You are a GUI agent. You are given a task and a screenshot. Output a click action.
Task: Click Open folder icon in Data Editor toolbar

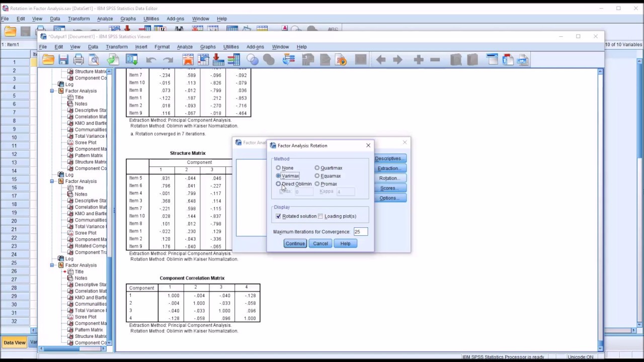pos(10,31)
